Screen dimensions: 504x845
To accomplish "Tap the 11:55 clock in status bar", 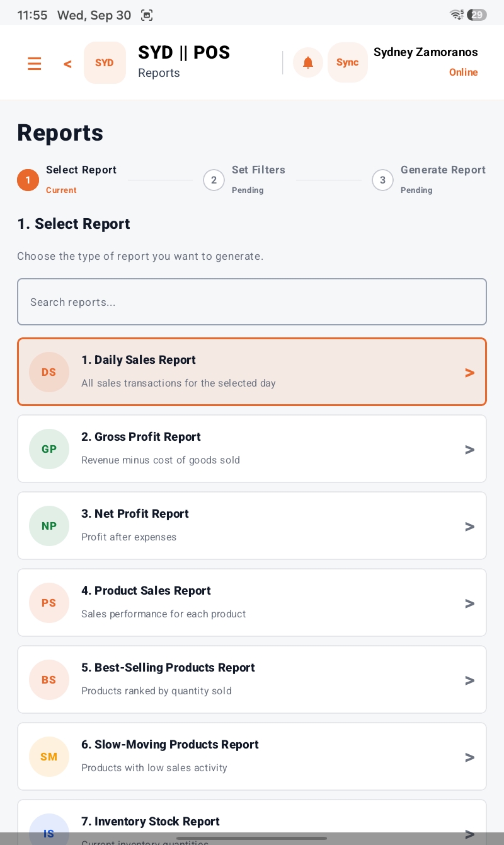I will pyautogui.click(x=33, y=15).
